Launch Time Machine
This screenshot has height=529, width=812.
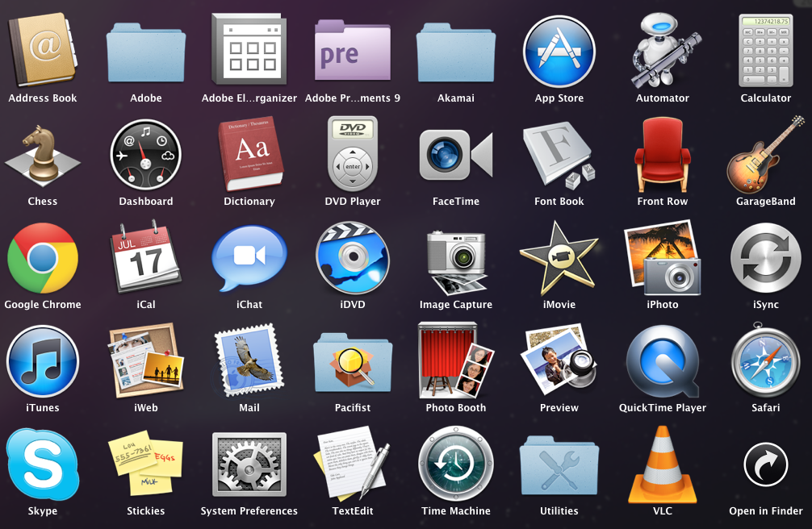pos(456,464)
